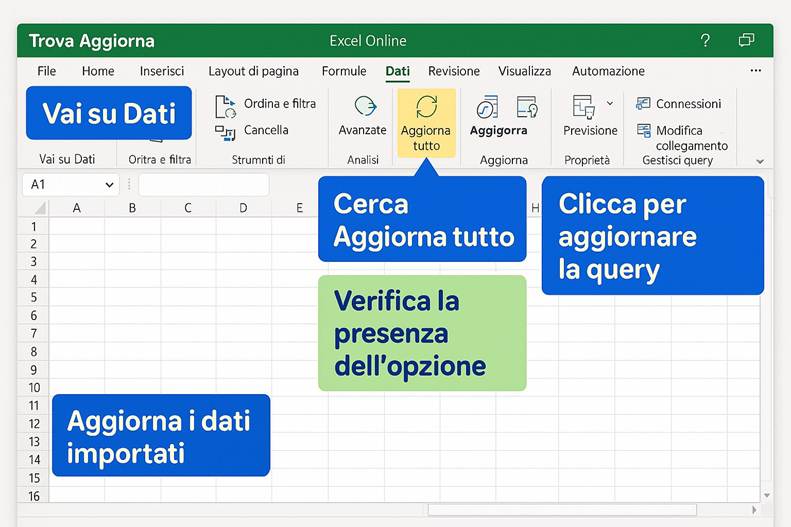Image resolution: width=791 pixels, height=527 pixels.
Task: Click the "Strumnti di" group label
Action: [x=258, y=160]
